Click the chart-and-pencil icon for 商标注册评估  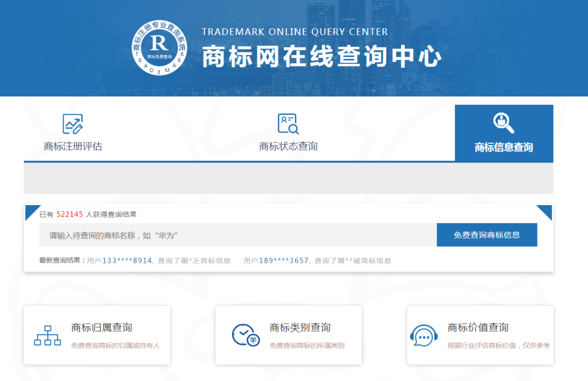pyautogui.click(x=73, y=124)
